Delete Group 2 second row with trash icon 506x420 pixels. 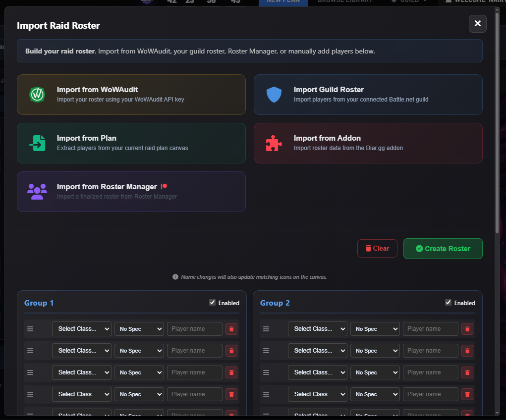tap(467, 351)
